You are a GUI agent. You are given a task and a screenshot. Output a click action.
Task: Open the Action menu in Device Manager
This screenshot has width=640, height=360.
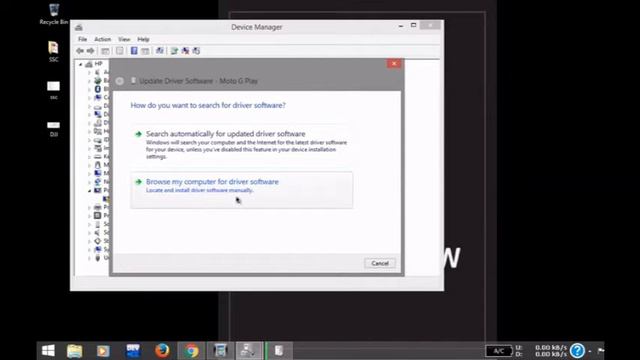[102, 39]
